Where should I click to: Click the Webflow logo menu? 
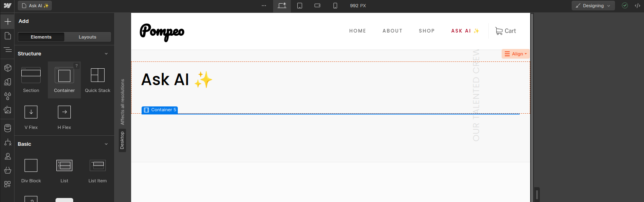8,6
